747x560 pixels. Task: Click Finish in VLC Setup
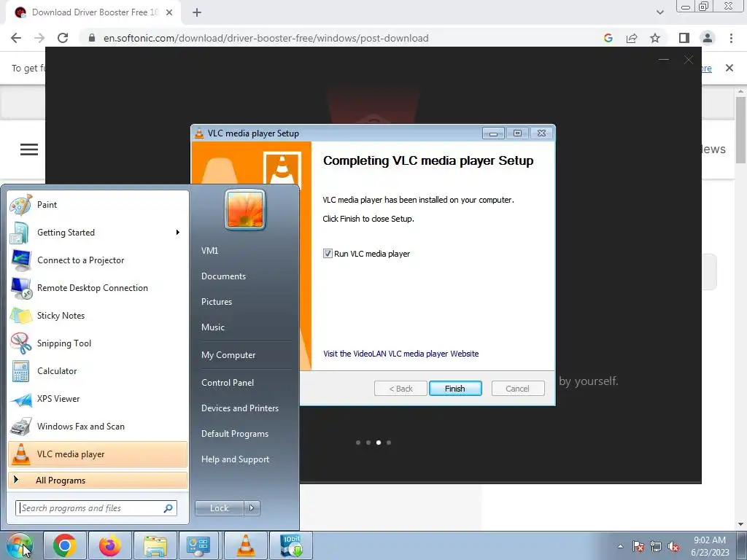[455, 389]
